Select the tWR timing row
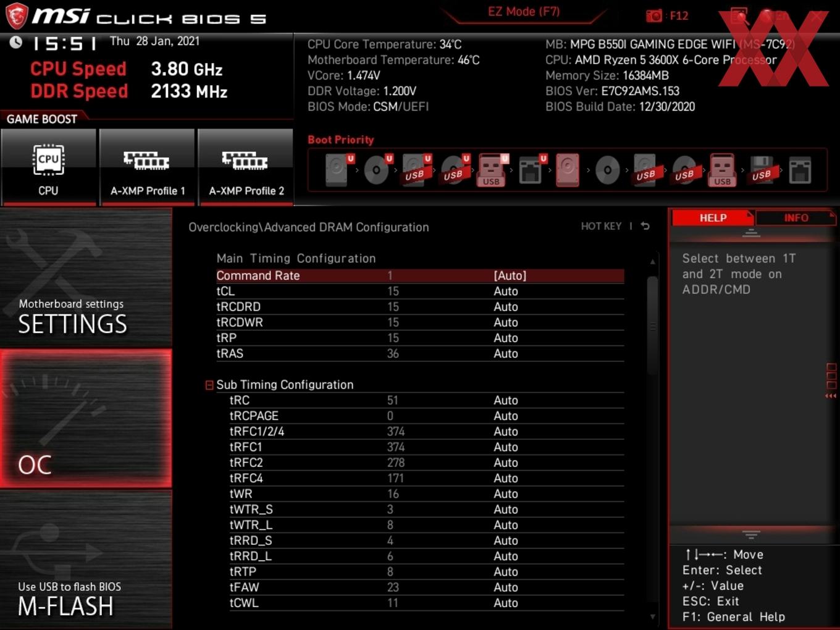Image resolution: width=840 pixels, height=630 pixels. (x=426, y=493)
